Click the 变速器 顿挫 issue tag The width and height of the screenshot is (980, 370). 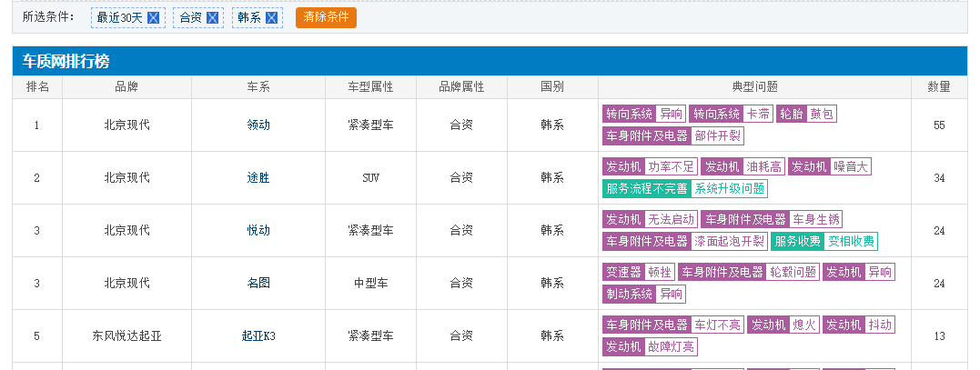[x=639, y=272]
